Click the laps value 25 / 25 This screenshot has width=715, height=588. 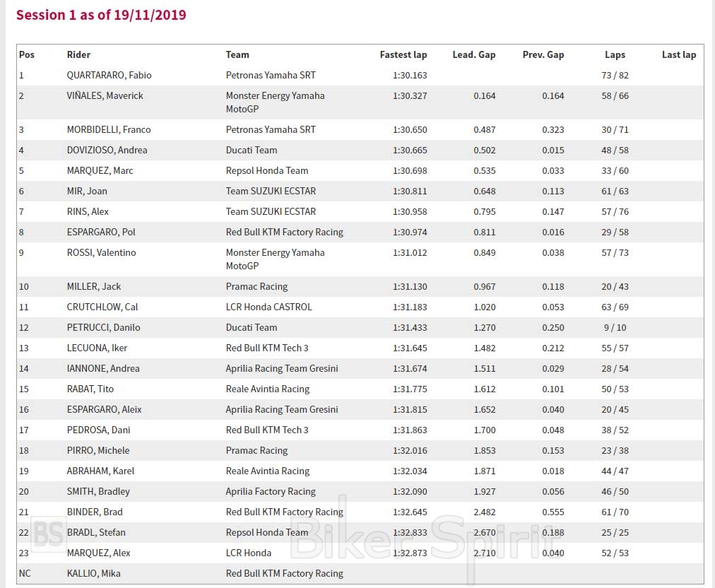(x=615, y=533)
